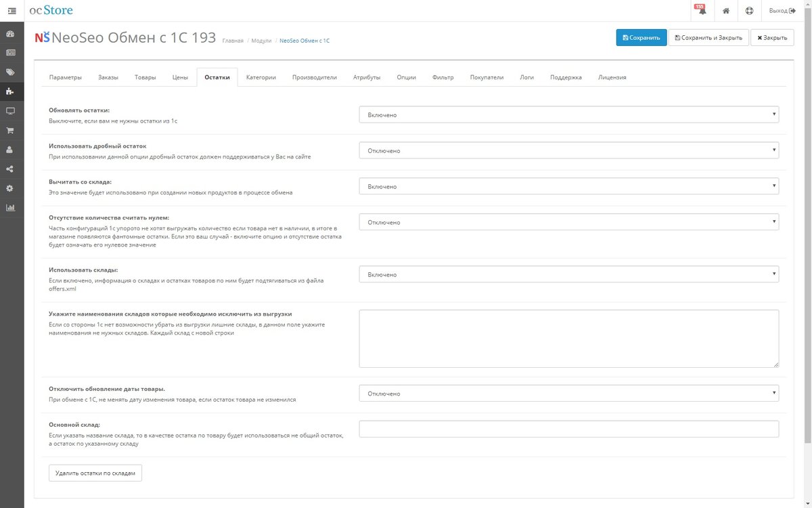Switch to the Производители tab
Screen dimensions: 812x508
[315, 77]
